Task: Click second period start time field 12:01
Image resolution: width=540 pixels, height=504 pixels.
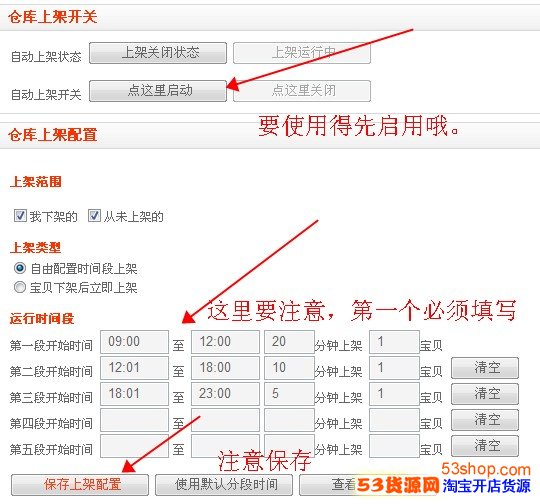Action: coord(134,368)
